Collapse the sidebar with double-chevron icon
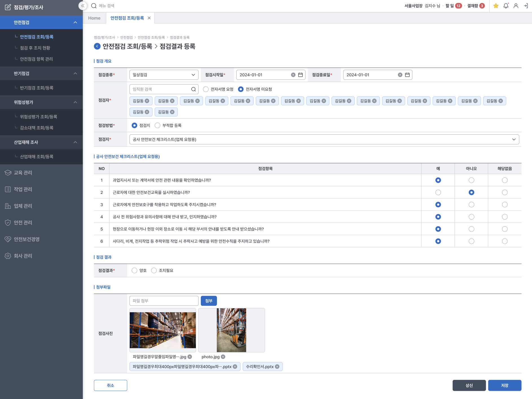 83,6
